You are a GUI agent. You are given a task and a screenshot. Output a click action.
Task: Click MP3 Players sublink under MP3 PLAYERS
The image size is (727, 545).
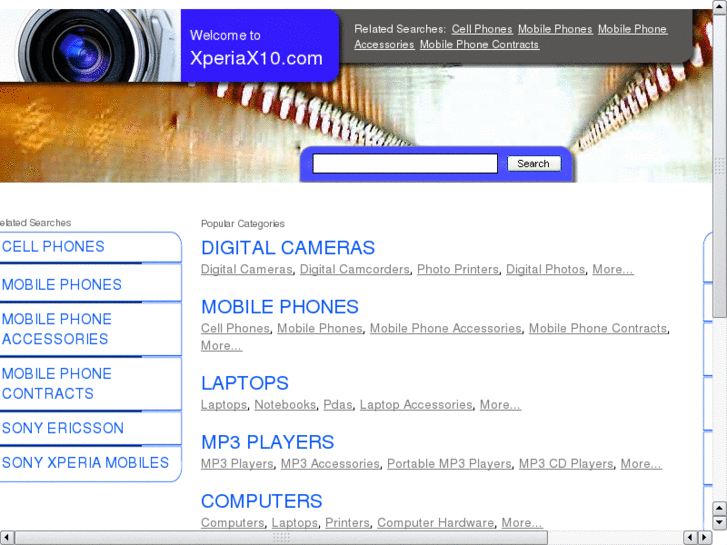237,464
